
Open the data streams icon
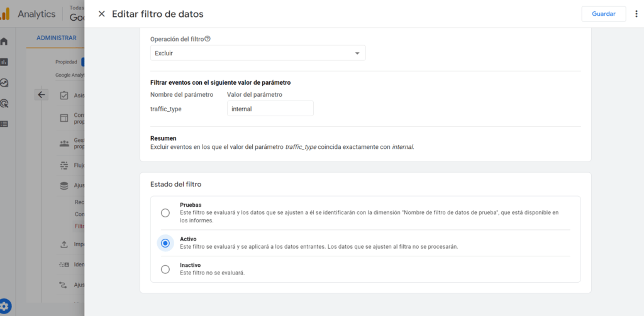[x=64, y=165]
